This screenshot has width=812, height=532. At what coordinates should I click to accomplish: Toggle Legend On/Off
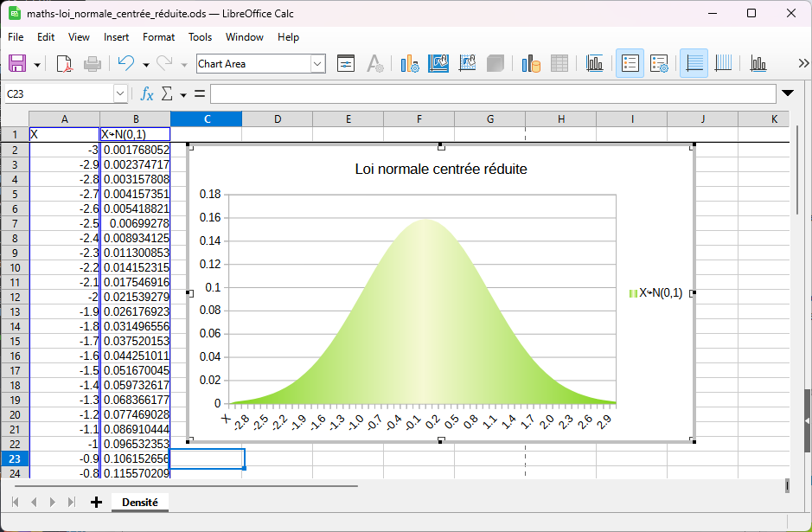pos(630,64)
